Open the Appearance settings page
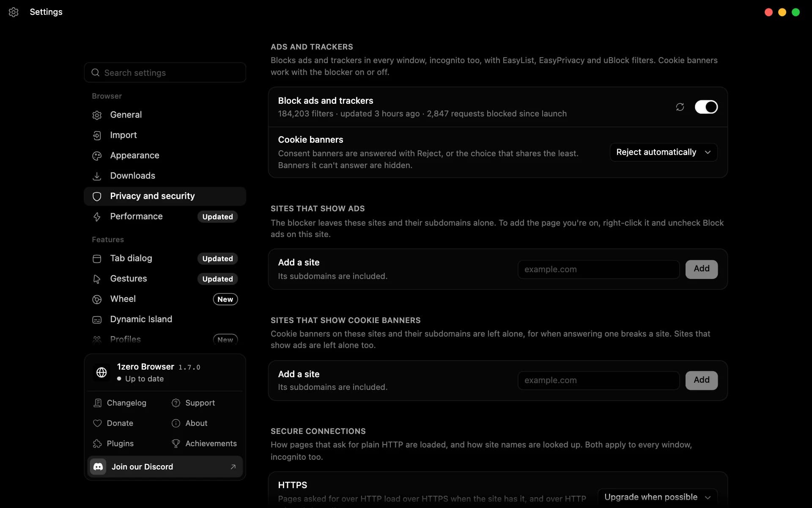This screenshot has width=812, height=508. tap(165, 155)
